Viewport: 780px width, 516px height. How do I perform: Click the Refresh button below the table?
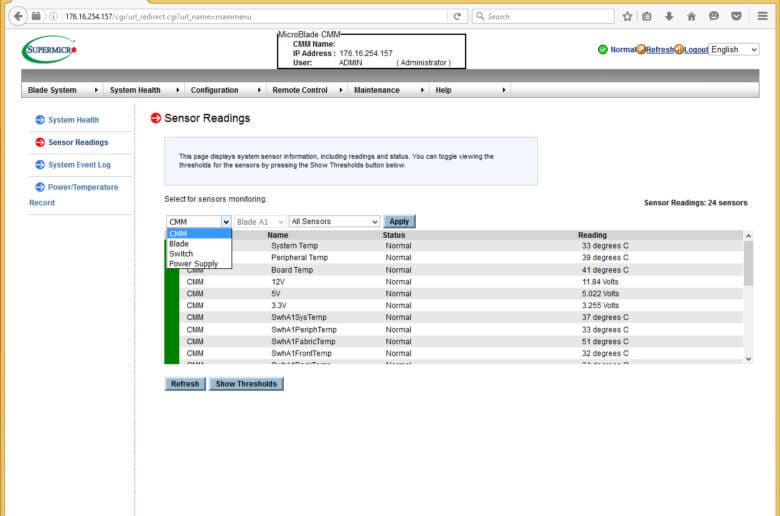[185, 384]
